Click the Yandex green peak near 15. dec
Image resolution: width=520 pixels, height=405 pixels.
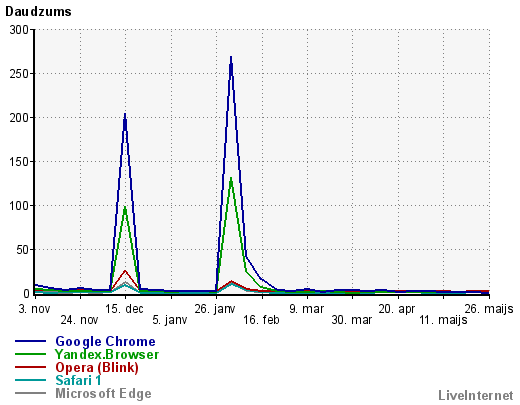tap(125, 208)
